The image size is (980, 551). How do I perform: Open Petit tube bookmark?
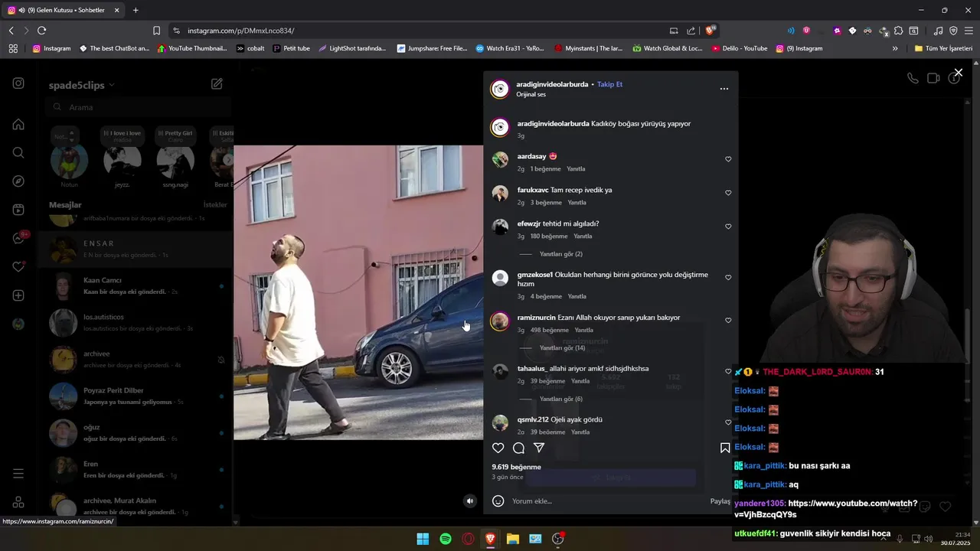pos(291,48)
